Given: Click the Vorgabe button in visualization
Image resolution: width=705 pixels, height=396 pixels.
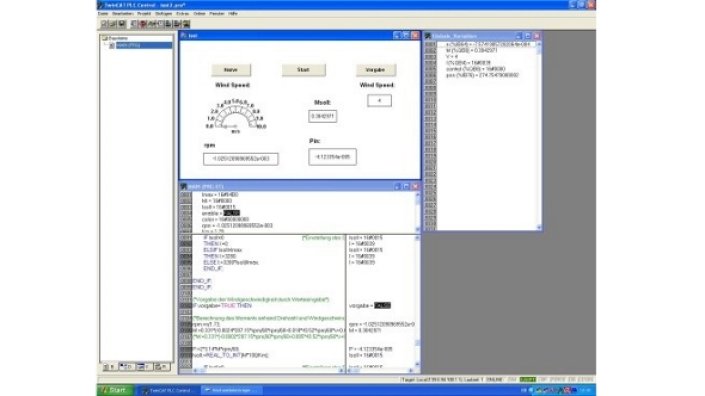Looking at the screenshot, I should tap(376, 70).
